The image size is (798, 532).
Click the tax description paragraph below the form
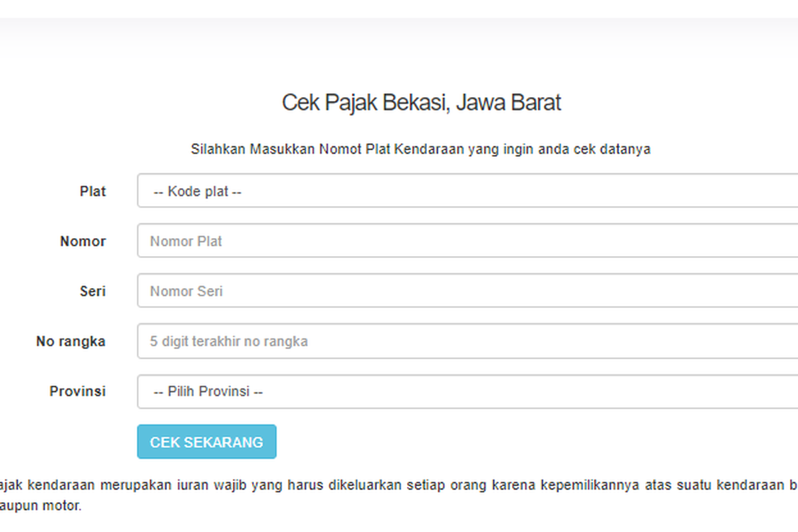tap(399, 494)
